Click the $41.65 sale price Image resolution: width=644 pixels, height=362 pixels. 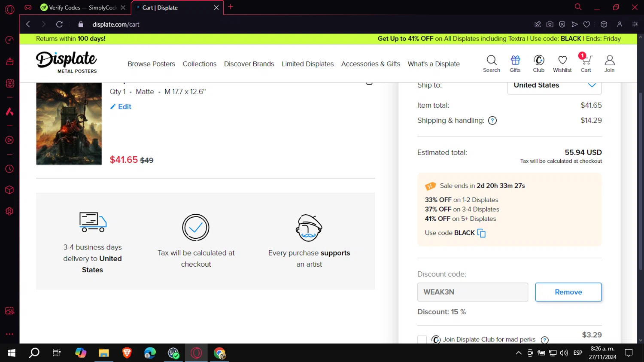click(124, 160)
